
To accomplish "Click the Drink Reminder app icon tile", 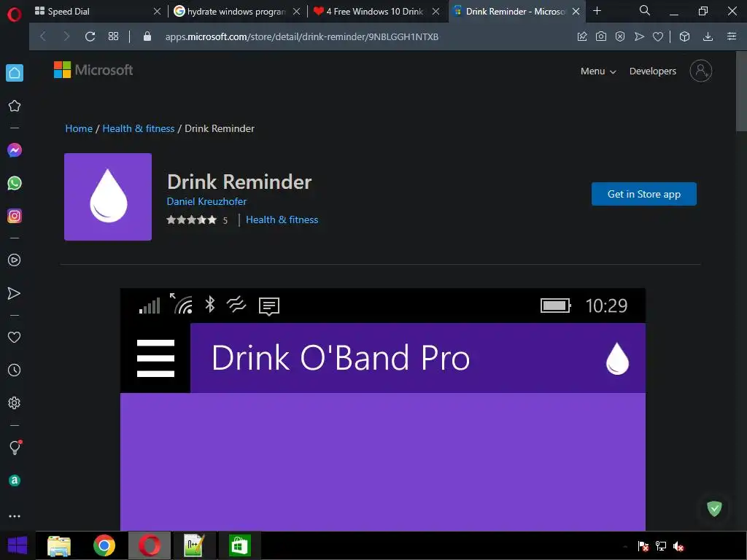I will pyautogui.click(x=108, y=197).
